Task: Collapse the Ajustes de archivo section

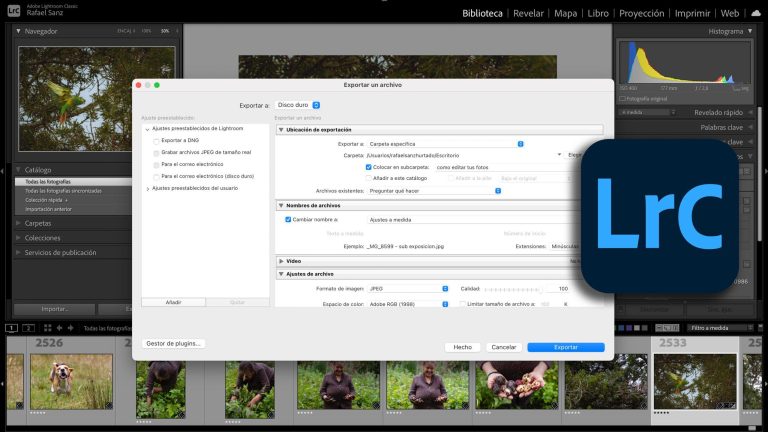Action: [281, 274]
